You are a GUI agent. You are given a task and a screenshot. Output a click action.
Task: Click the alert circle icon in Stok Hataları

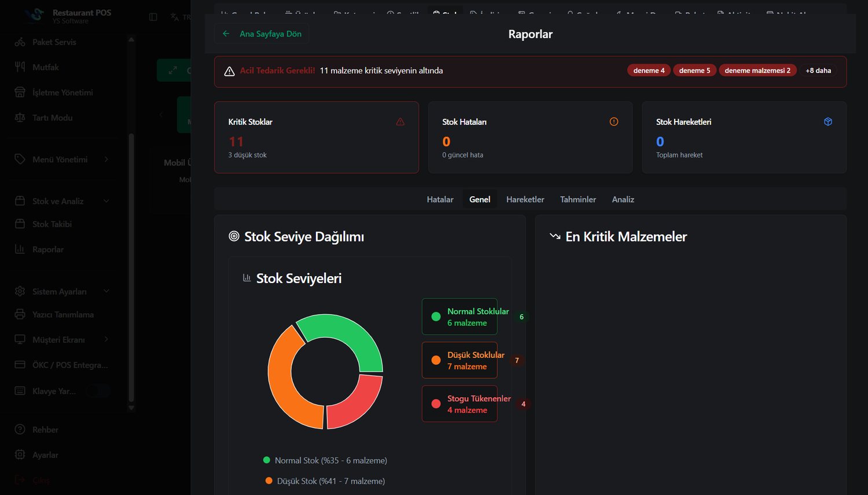pyautogui.click(x=614, y=122)
